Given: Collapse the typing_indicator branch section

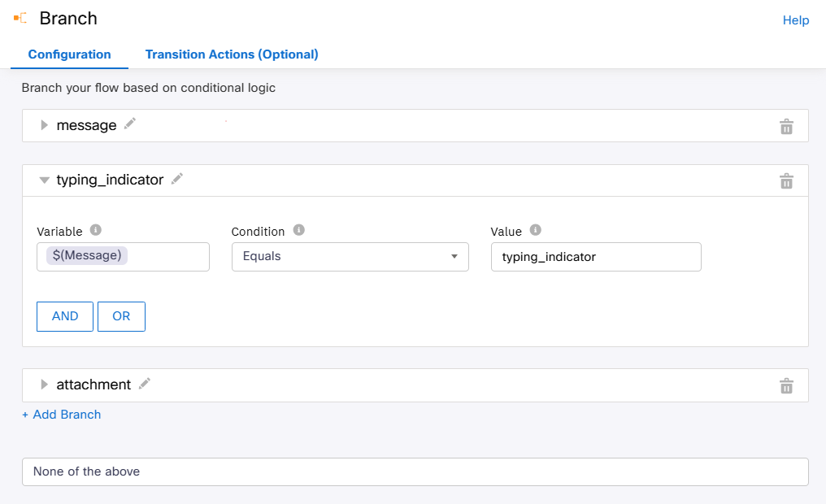Looking at the screenshot, I should point(45,180).
